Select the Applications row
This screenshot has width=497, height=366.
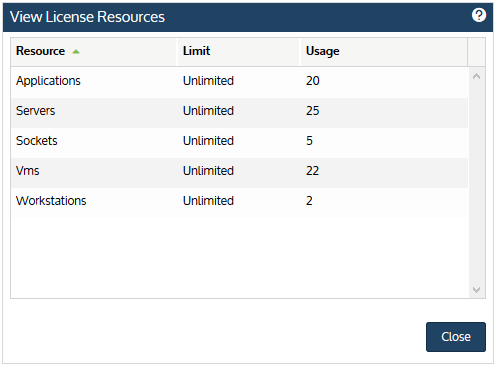click(x=239, y=83)
